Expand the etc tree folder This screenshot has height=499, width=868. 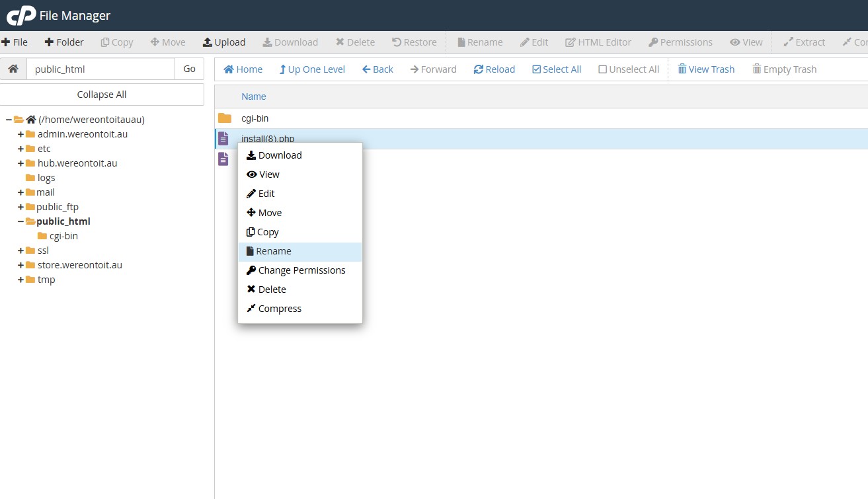tap(21, 149)
